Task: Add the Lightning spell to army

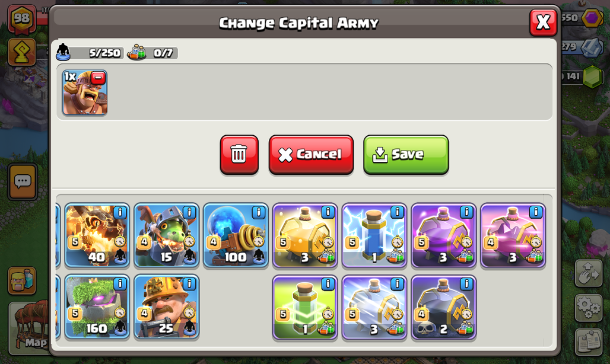Action: (x=374, y=235)
